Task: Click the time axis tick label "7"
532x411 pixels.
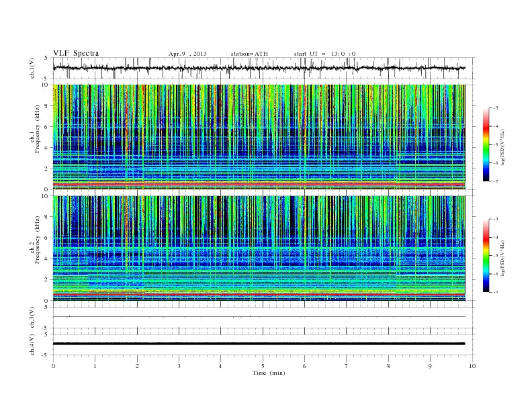Action: click(x=347, y=366)
